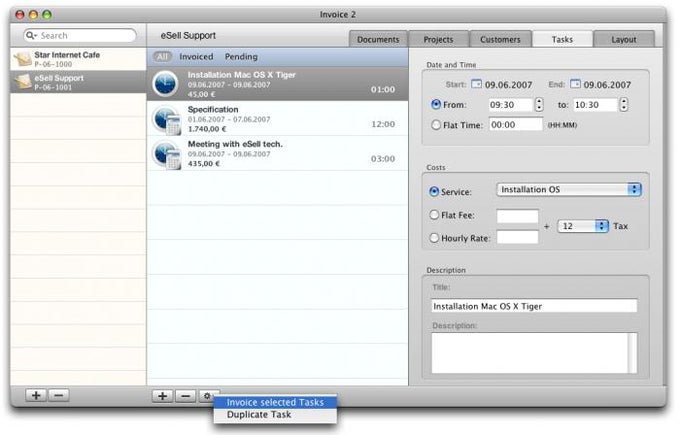Choose Invoice selected Tasks menu item
Image resolution: width=680 pixels, height=435 pixels.
[x=275, y=402]
